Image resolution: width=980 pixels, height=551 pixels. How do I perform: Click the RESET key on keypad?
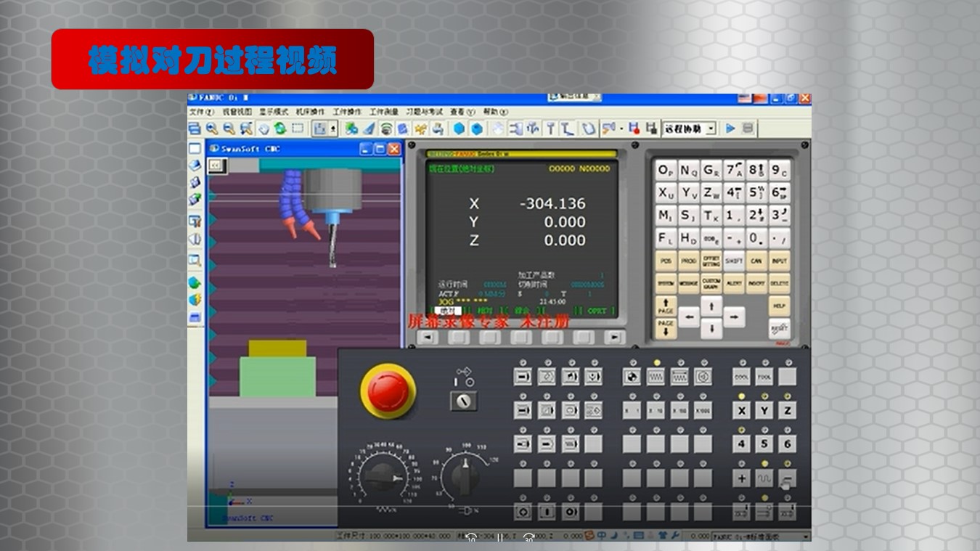point(779,329)
